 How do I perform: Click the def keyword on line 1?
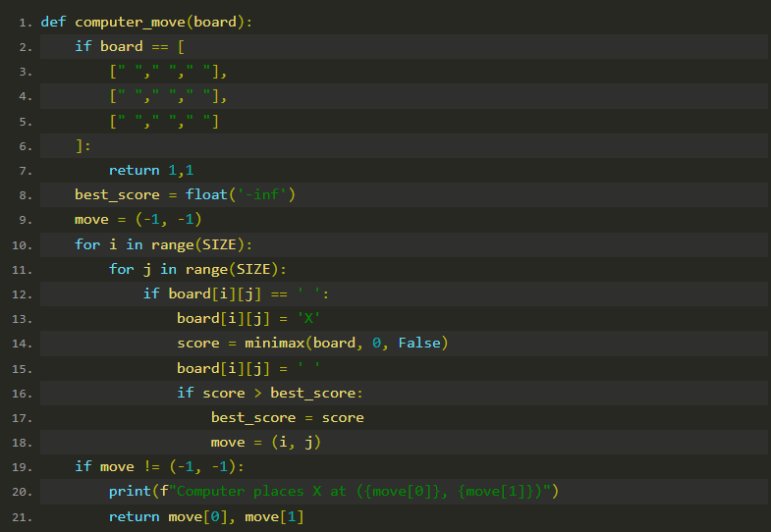point(53,23)
